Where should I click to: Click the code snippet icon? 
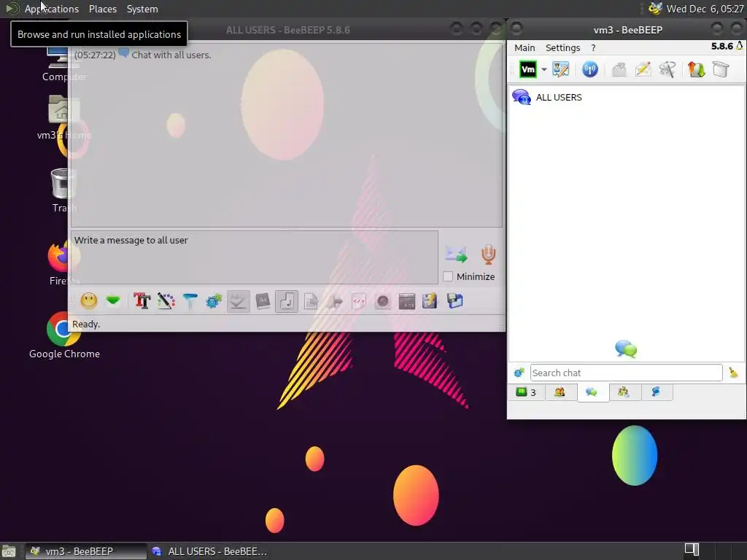coord(359,301)
